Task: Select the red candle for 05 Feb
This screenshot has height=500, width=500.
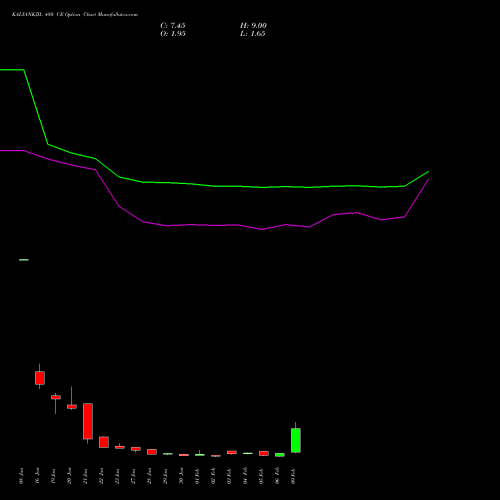Action: click(x=264, y=453)
